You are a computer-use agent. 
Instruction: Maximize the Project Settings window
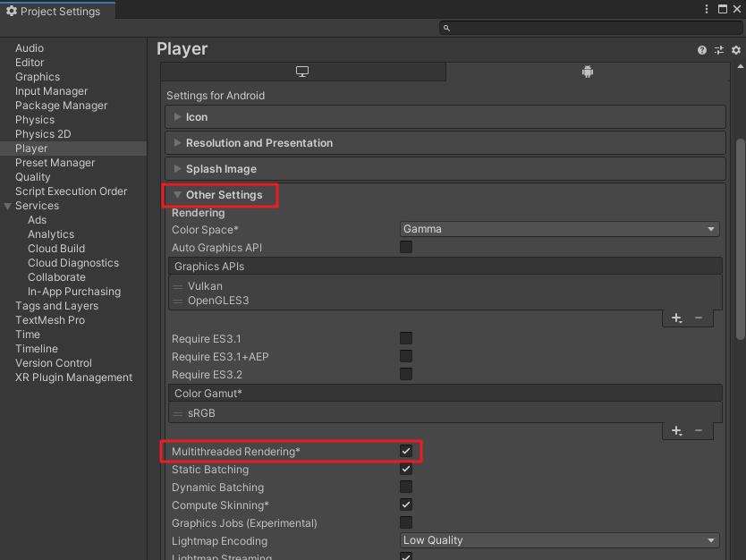click(722, 9)
